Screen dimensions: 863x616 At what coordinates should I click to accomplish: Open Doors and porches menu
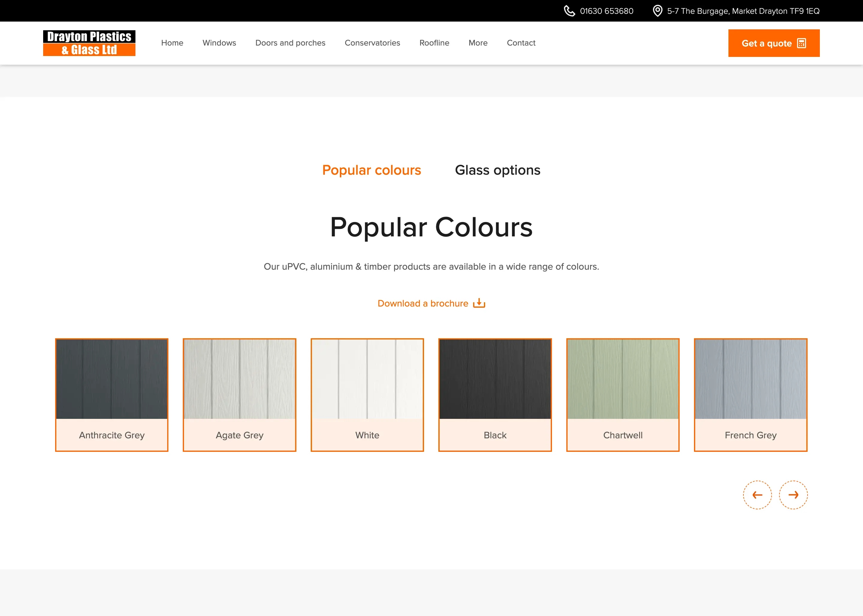[x=290, y=43]
